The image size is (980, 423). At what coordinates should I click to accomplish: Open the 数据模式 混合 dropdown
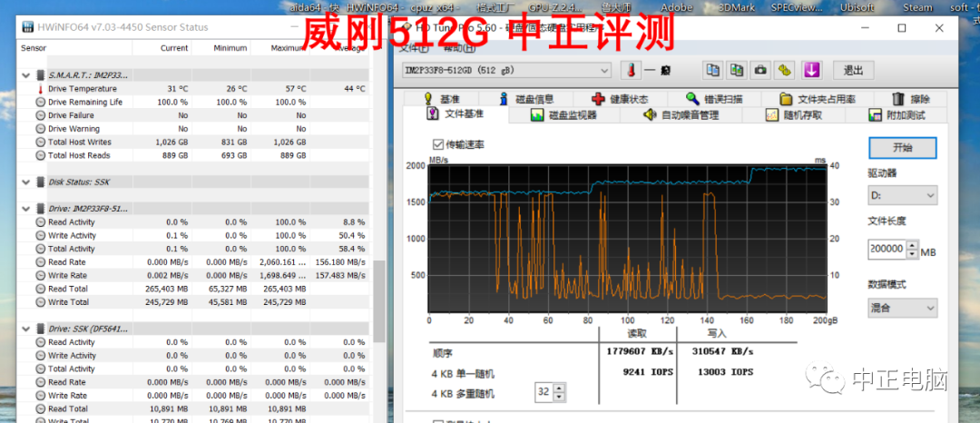pyautogui.click(x=903, y=308)
